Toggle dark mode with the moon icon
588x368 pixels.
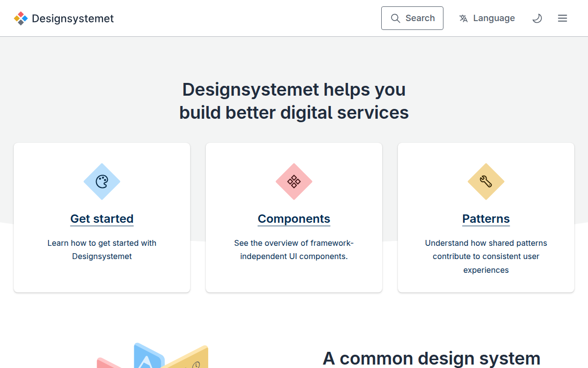537,18
